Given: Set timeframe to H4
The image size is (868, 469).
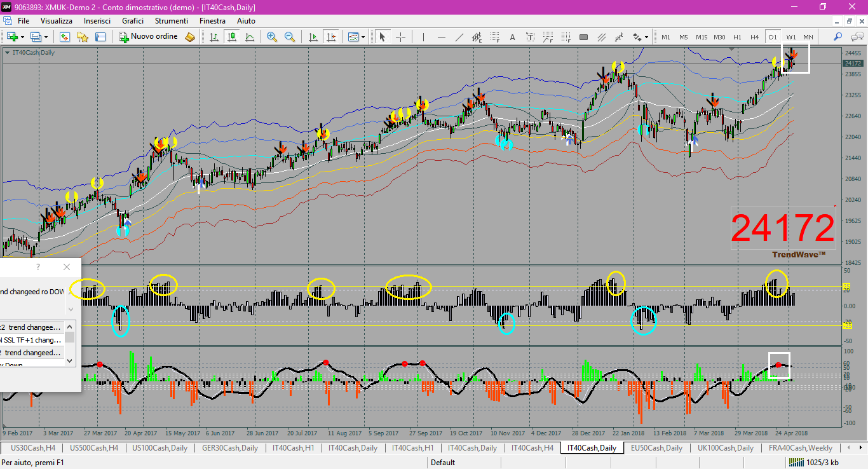Looking at the screenshot, I should tap(754, 37).
